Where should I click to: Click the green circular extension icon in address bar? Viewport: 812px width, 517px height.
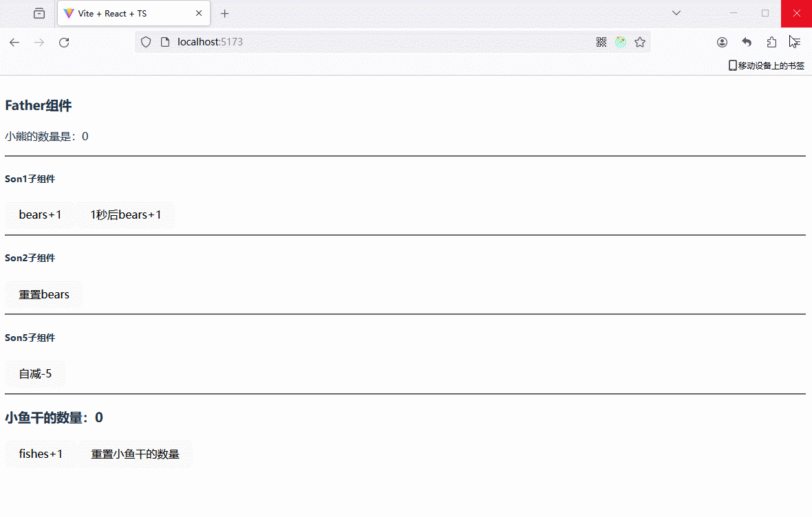point(621,42)
